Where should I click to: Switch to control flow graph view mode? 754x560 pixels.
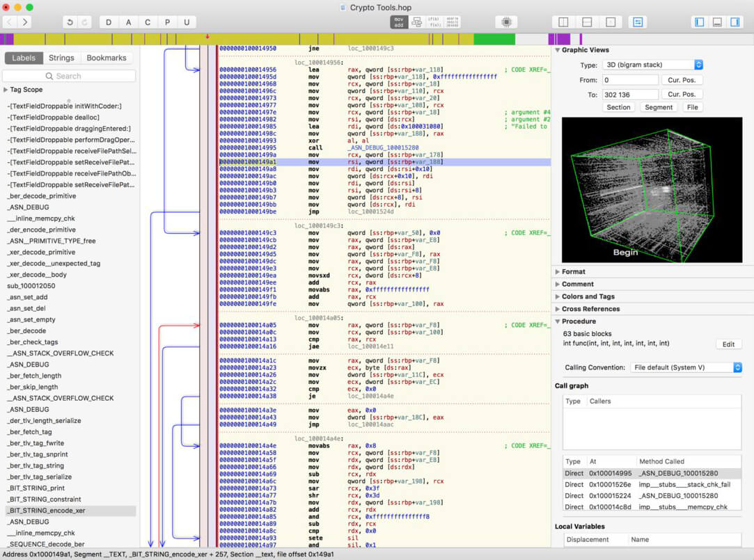[417, 22]
